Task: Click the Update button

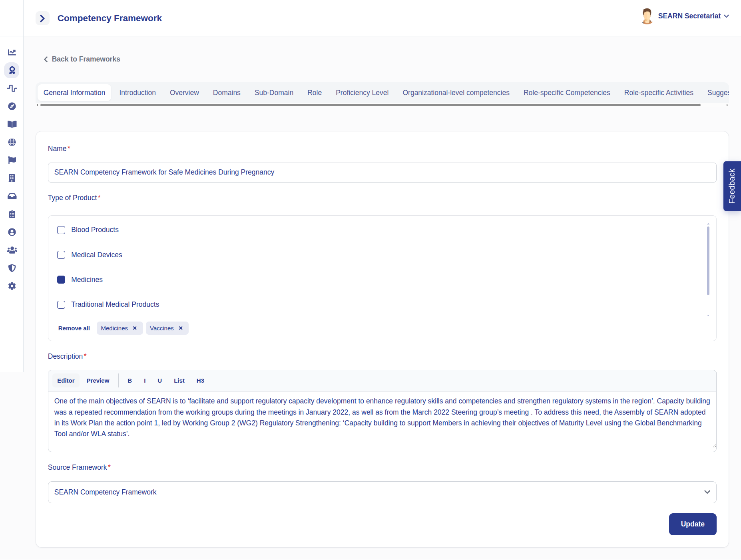Action: click(x=693, y=524)
